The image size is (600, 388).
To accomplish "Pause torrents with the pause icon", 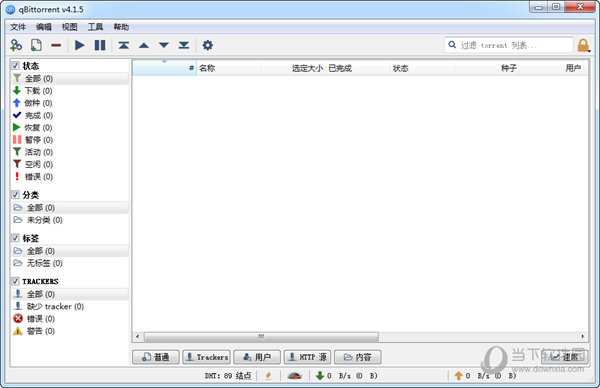I will pos(100,45).
